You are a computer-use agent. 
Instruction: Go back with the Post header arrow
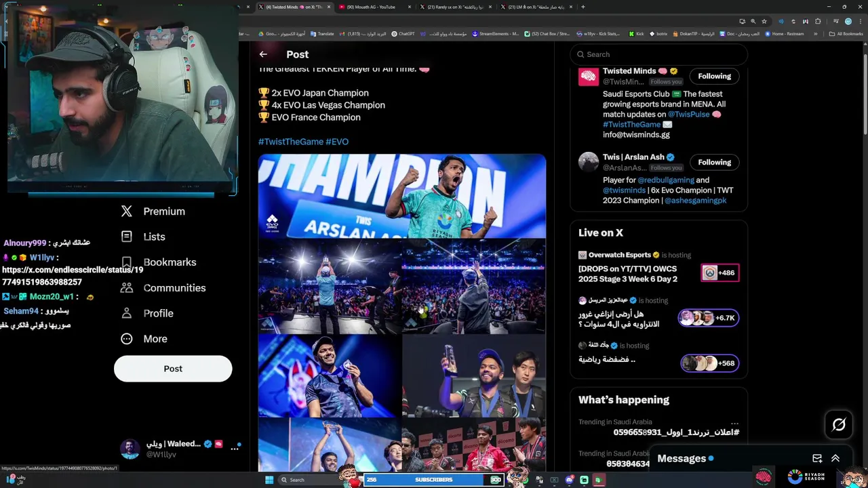[263, 54]
